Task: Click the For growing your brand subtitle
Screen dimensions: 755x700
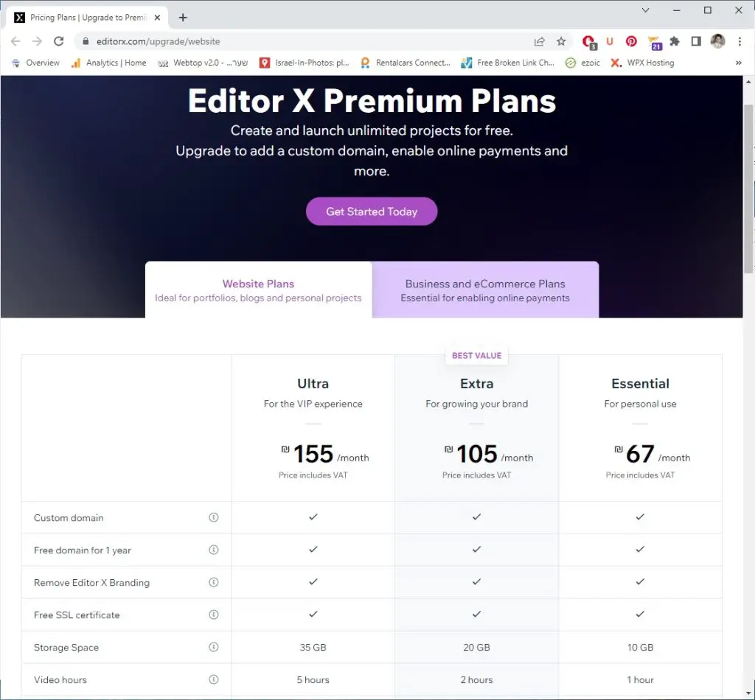Action: tap(477, 404)
